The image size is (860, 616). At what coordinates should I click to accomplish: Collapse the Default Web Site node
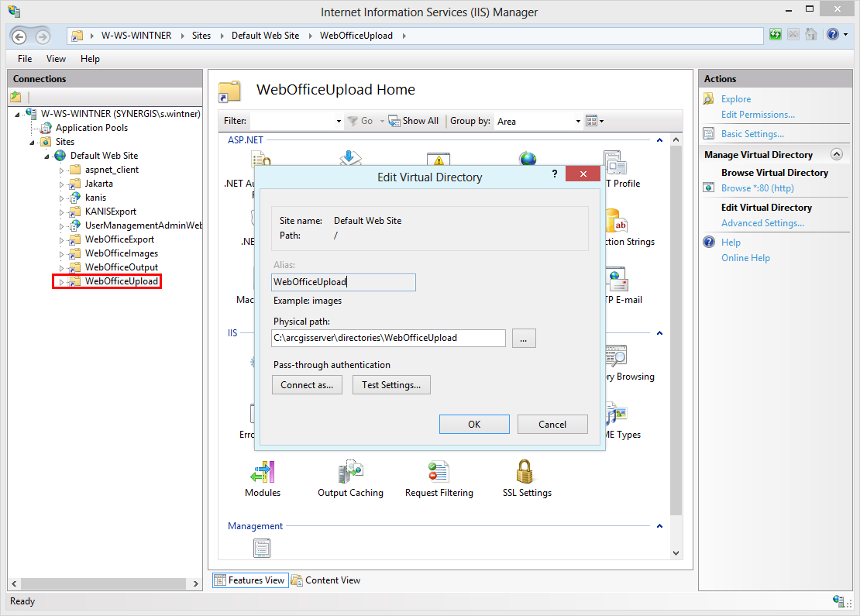(48, 155)
